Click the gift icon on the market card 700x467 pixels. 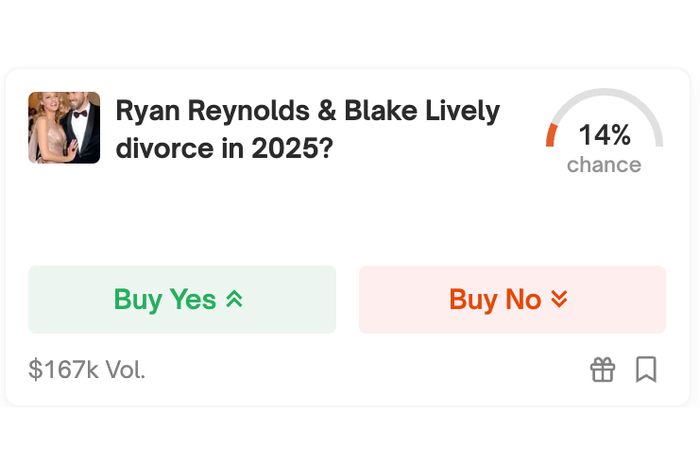coord(603,370)
